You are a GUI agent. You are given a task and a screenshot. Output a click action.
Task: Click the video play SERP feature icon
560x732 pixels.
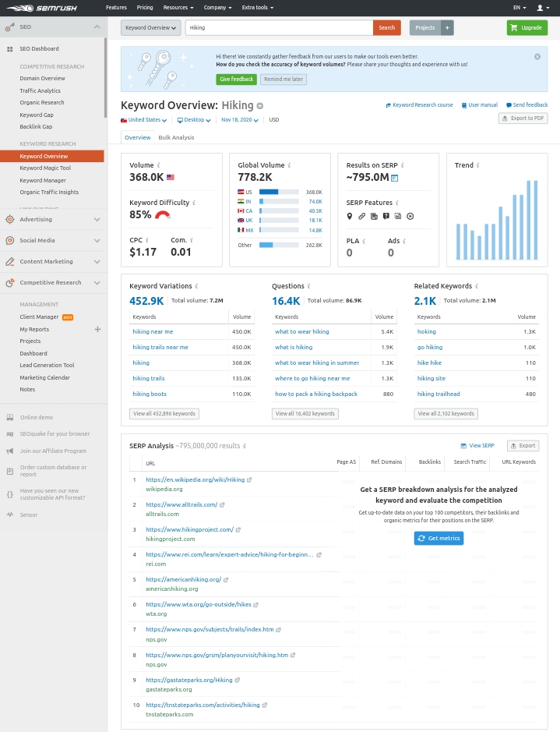coord(410,216)
